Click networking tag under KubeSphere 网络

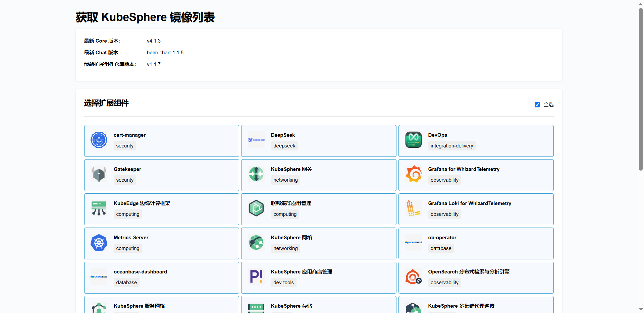(x=285, y=248)
